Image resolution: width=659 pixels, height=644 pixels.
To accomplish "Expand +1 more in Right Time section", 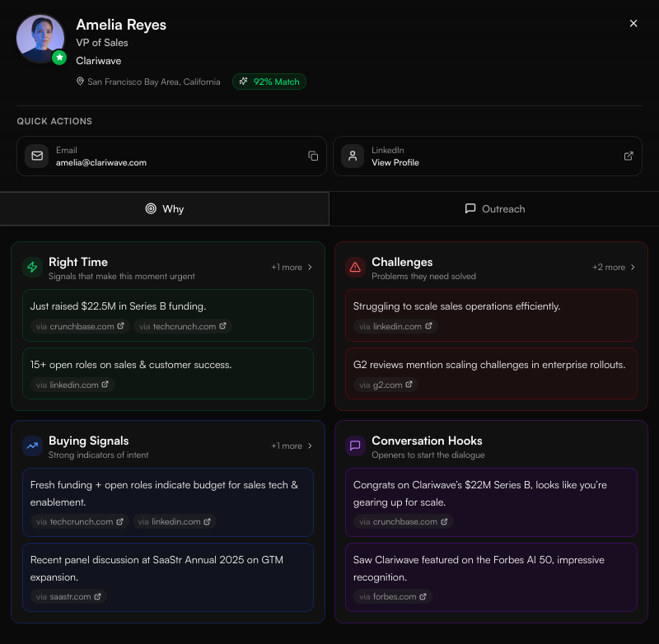I will 292,267.
